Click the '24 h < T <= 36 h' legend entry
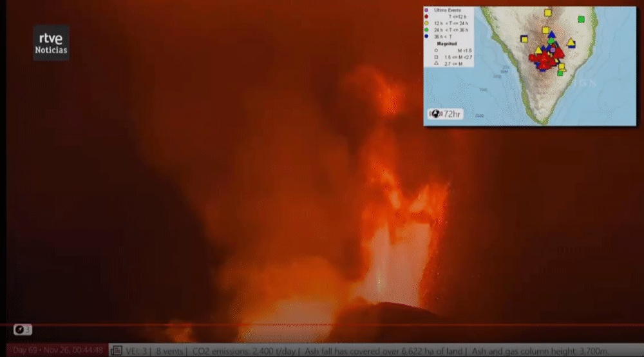The height and width of the screenshot is (357, 644). [x=451, y=30]
